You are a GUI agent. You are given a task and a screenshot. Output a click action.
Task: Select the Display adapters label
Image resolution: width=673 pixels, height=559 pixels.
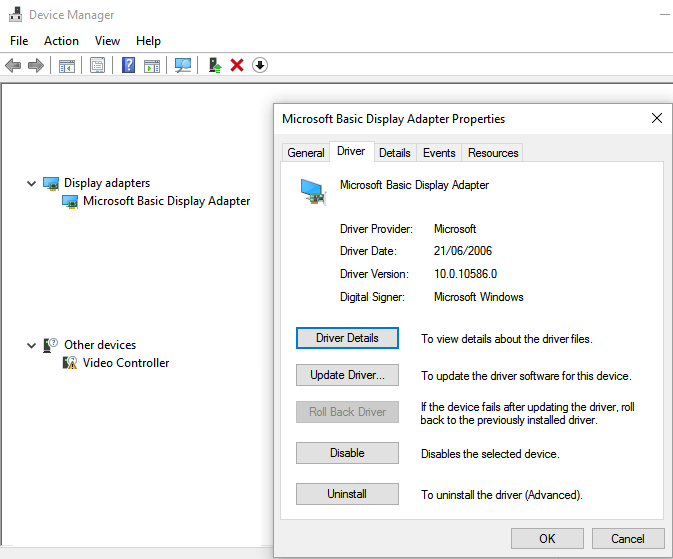coord(107,183)
